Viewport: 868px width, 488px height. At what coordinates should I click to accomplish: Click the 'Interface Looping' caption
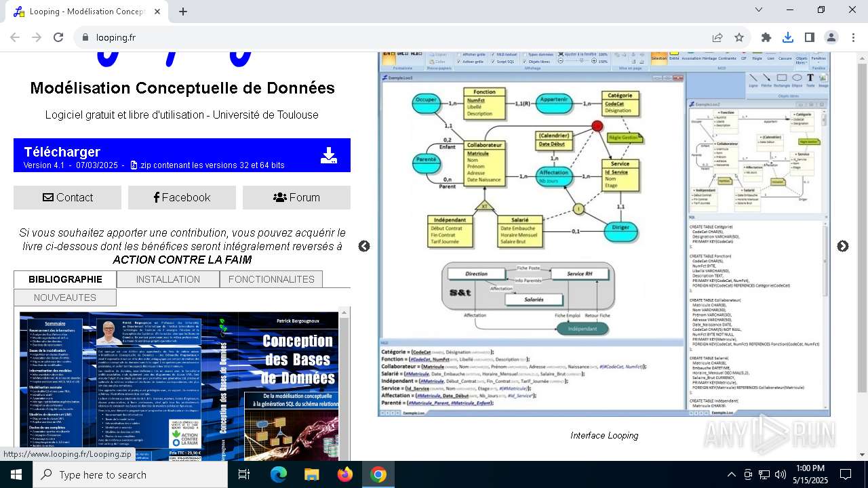point(604,436)
